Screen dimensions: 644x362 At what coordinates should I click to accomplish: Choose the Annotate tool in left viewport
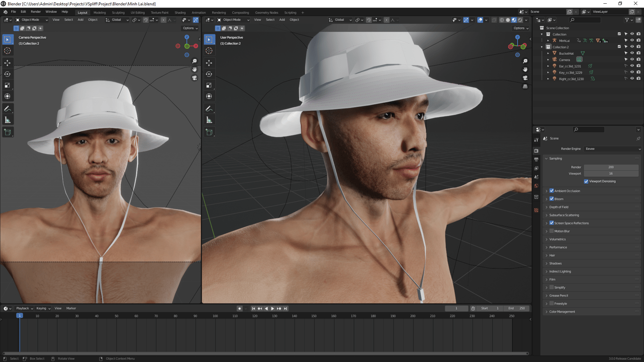(8, 109)
